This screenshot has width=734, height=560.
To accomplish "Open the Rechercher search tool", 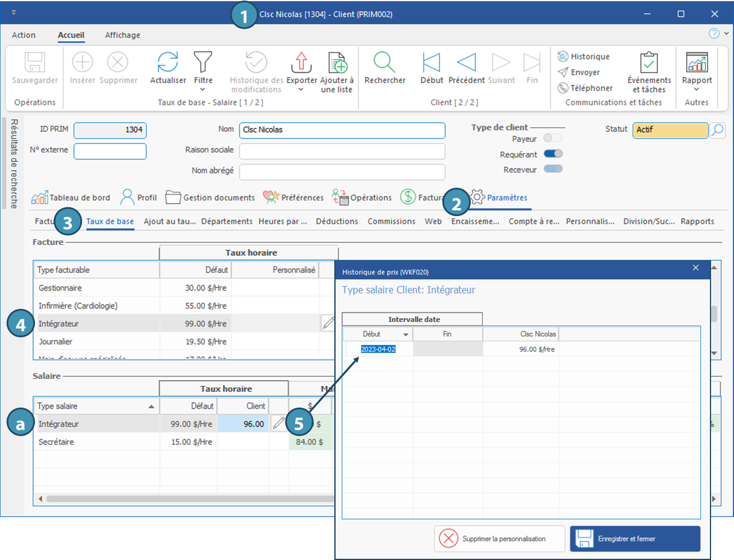I will click(384, 62).
